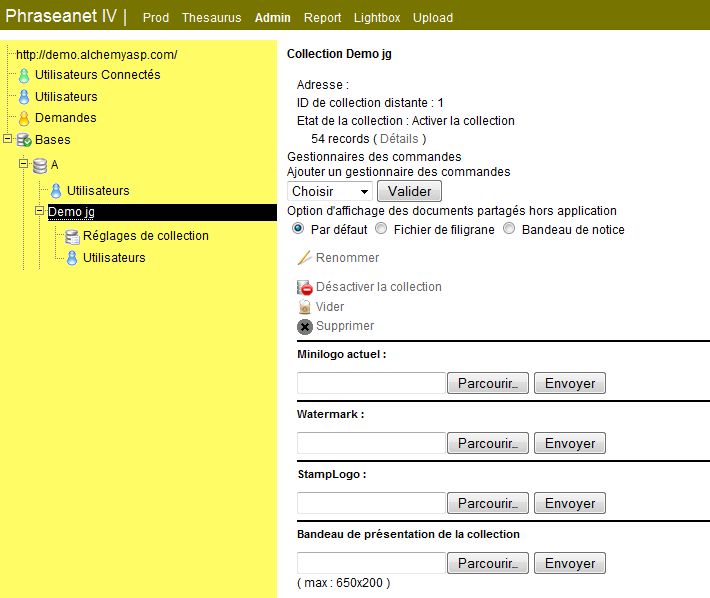Image resolution: width=710 pixels, height=598 pixels.
Task: Collapse the Demo jg tree node
Action: pyautogui.click(x=40, y=210)
